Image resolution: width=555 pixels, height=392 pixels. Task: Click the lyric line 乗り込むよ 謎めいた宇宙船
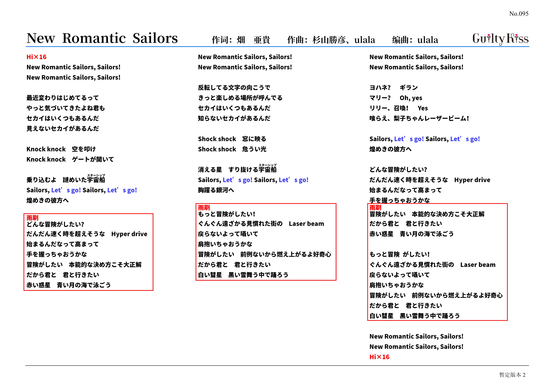click(x=66, y=180)
